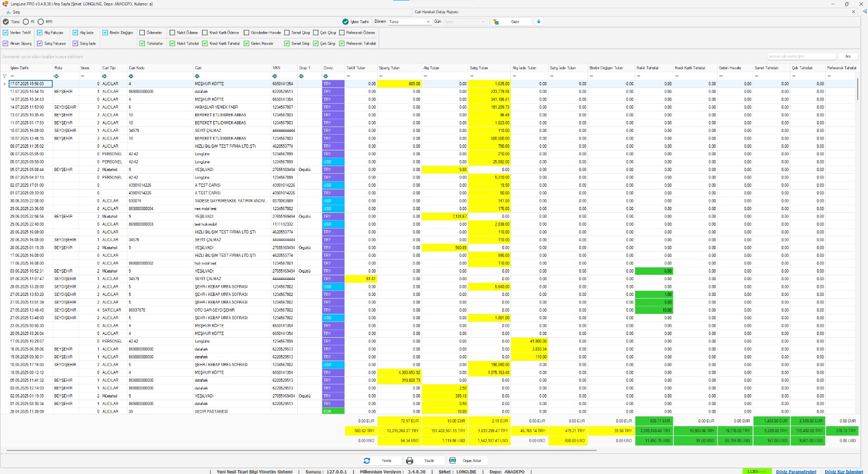Screen dimensions: 868x474
Task: Click the 4,300,653.92 Sipariş Tutarı cell
Action: [x=399, y=372]
